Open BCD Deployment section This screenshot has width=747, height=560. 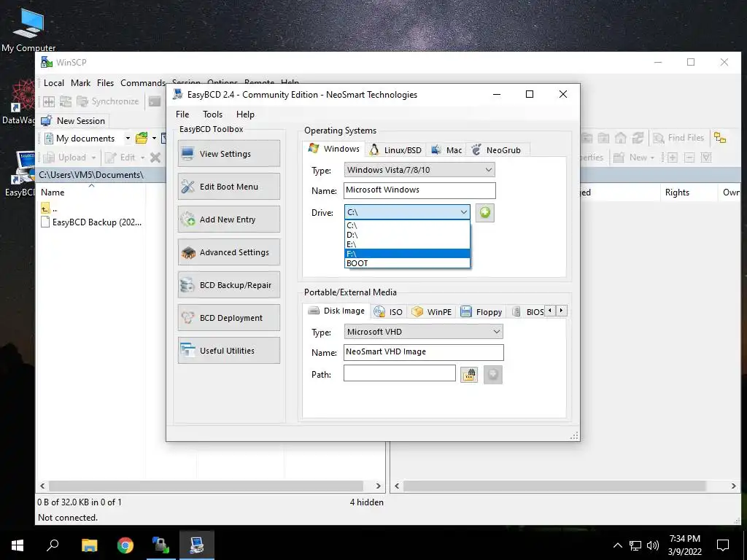click(228, 318)
